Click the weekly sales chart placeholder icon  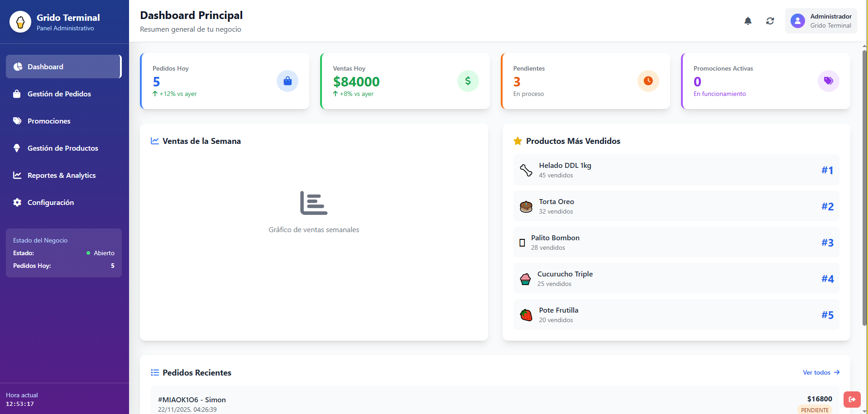click(x=313, y=203)
